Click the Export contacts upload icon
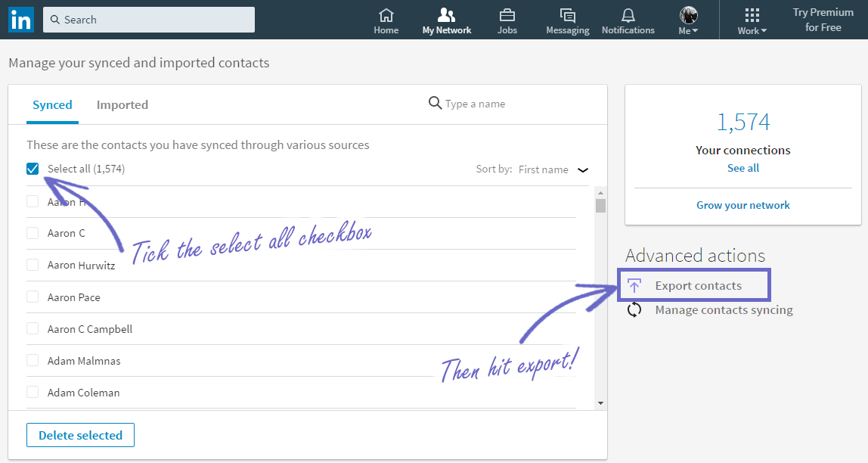Viewport: 868px width, 463px height. click(634, 284)
